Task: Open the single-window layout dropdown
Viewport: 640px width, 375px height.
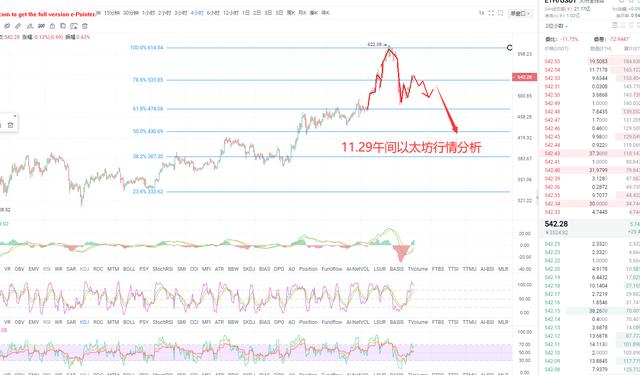Action: coord(520,13)
